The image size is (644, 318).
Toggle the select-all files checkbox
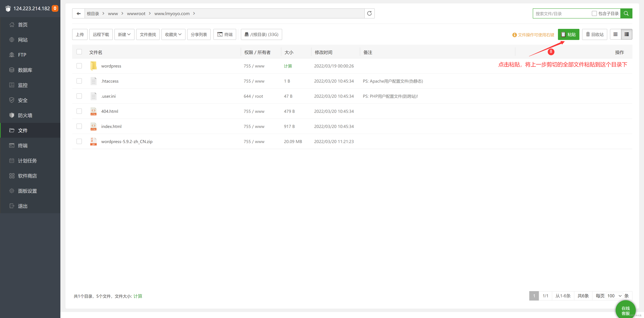pos(79,52)
